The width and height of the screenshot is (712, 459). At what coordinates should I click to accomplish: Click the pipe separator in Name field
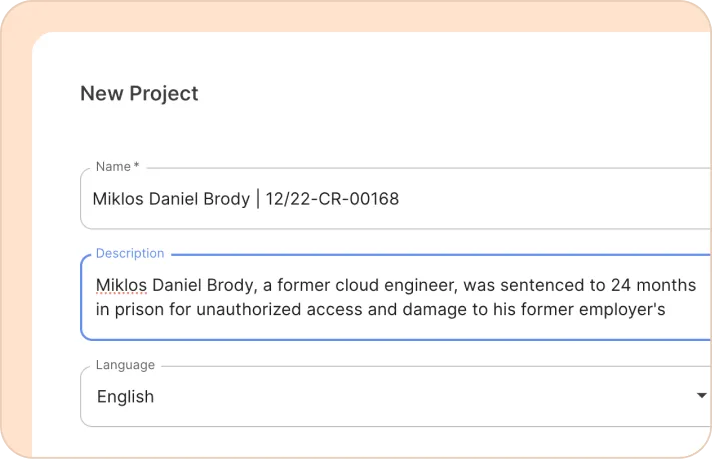click(x=257, y=199)
